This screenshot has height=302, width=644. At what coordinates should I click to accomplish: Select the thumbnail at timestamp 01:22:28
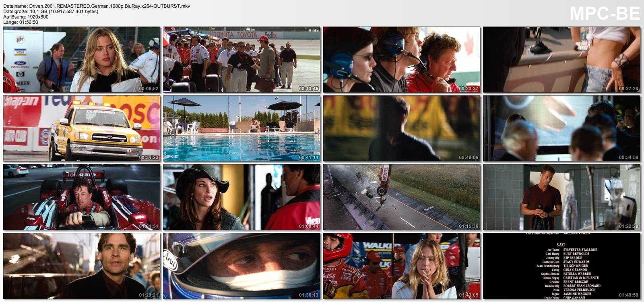point(561,197)
